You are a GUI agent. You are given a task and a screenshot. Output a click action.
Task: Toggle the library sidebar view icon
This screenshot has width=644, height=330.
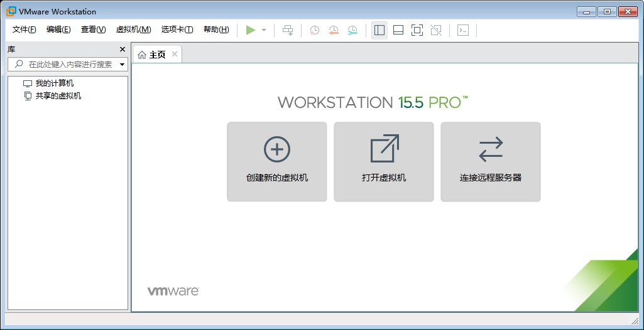(x=379, y=30)
